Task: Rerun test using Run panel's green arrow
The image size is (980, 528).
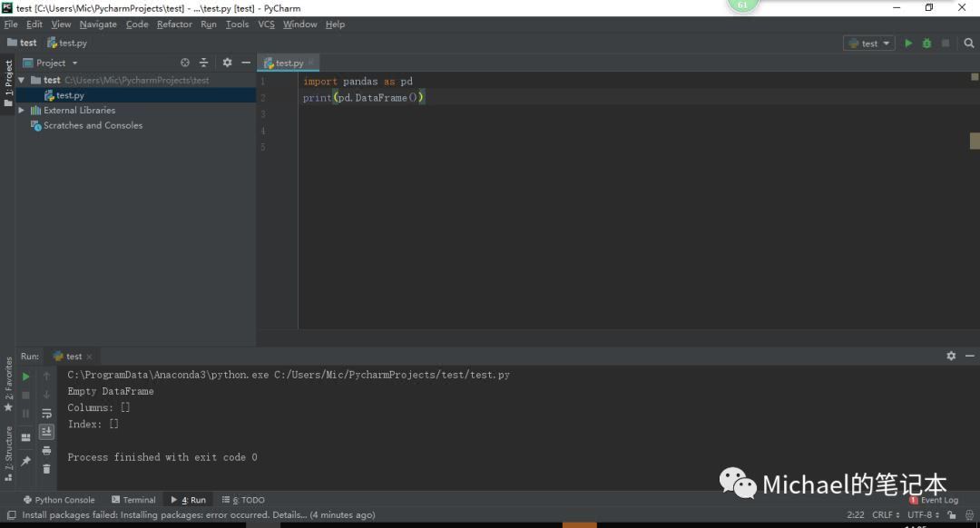Action: point(25,376)
